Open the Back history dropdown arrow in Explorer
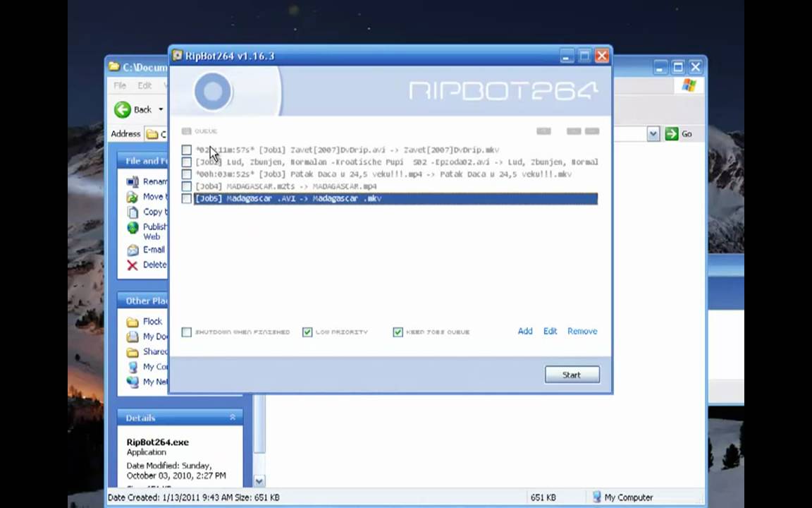Viewport: 812px width, 508px height. pos(161,109)
